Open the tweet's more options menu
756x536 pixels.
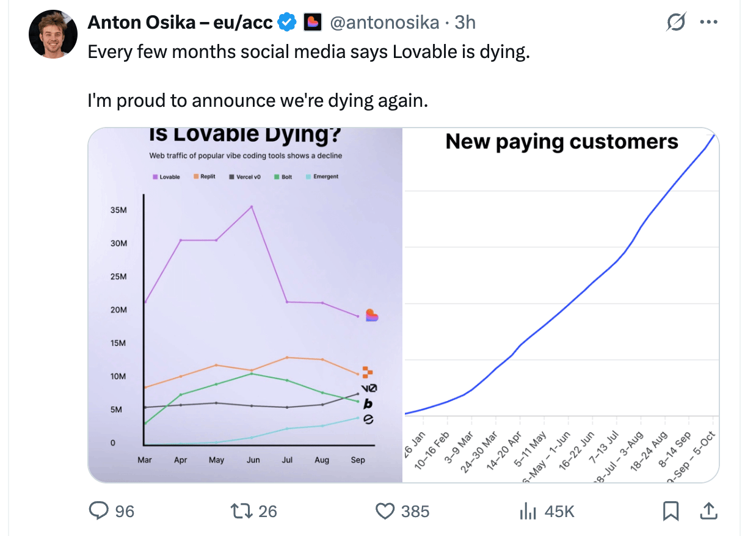pos(708,23)
